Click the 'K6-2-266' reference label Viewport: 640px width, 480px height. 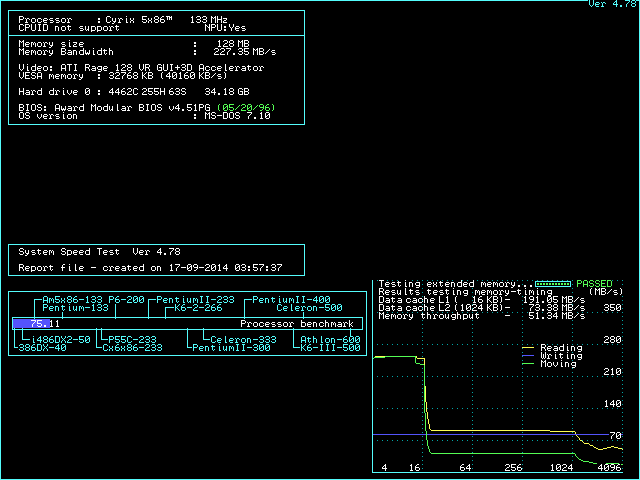click(x=198, y=308)
